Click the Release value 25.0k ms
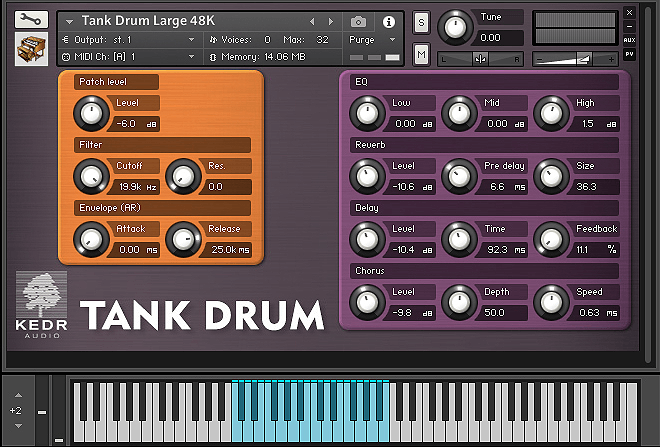Screen dimensions: 660x447 [227, 250]
